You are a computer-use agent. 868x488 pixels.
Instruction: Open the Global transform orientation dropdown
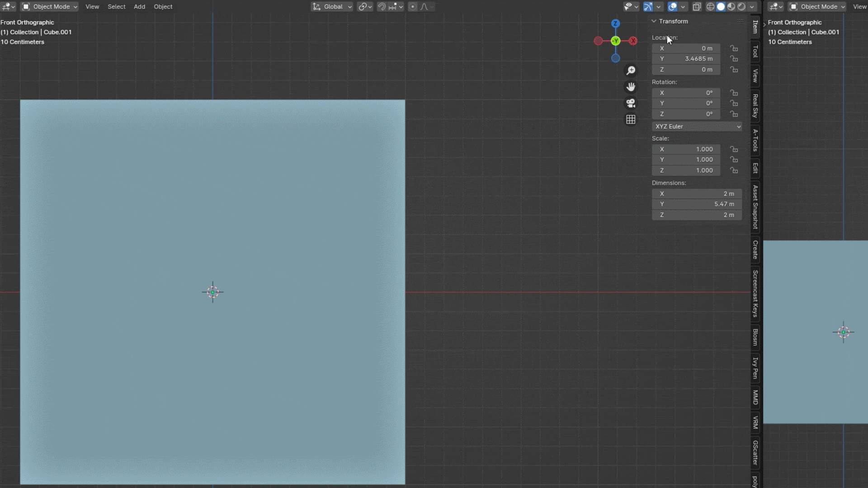coord(332,7)
